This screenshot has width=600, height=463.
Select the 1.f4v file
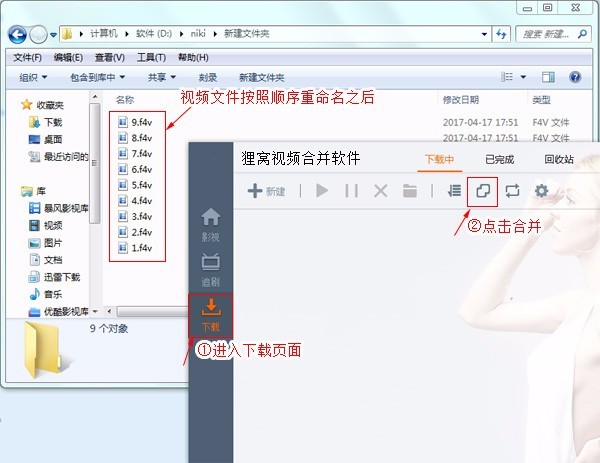[135, 248]
